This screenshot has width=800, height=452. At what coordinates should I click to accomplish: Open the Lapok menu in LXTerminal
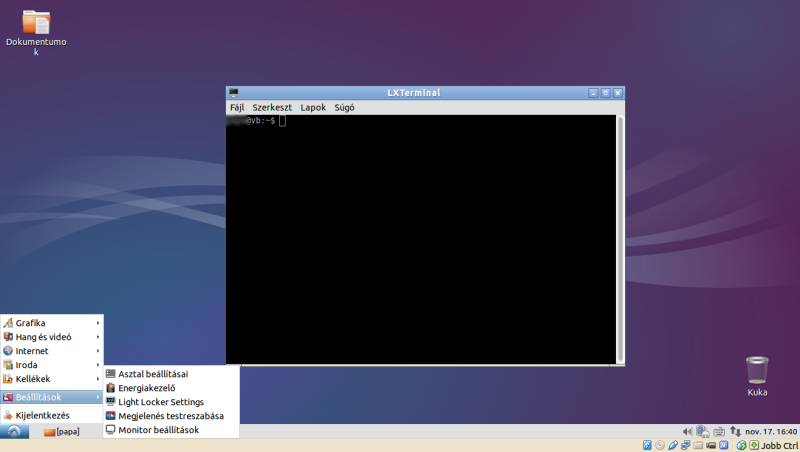pyautogui.click(x=313, y=108)
